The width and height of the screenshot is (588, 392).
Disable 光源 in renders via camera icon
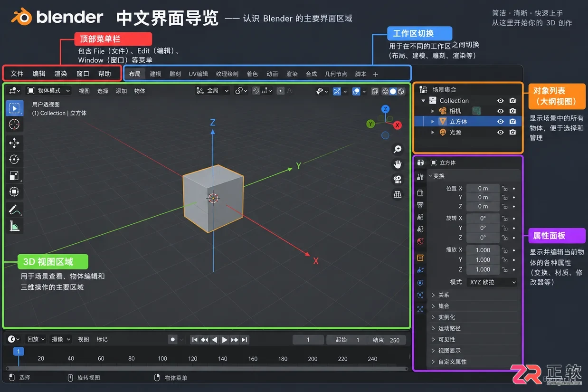click(512, 133)
